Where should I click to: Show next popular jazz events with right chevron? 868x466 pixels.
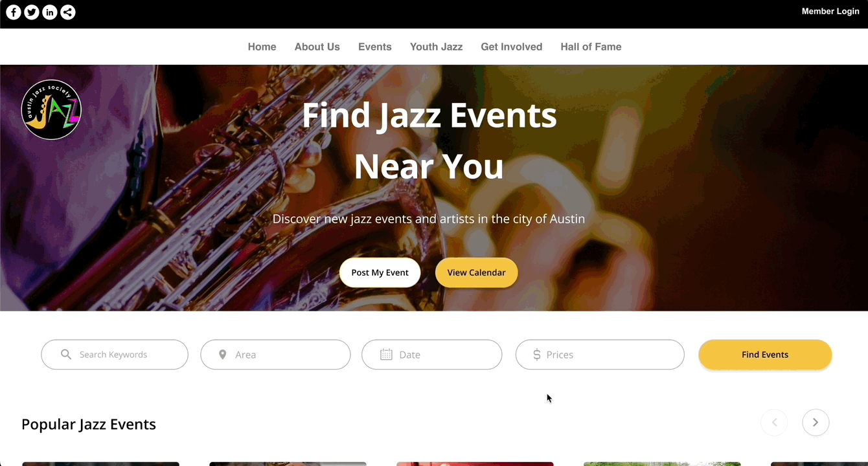pyautogui.click(x=816, y=423)
